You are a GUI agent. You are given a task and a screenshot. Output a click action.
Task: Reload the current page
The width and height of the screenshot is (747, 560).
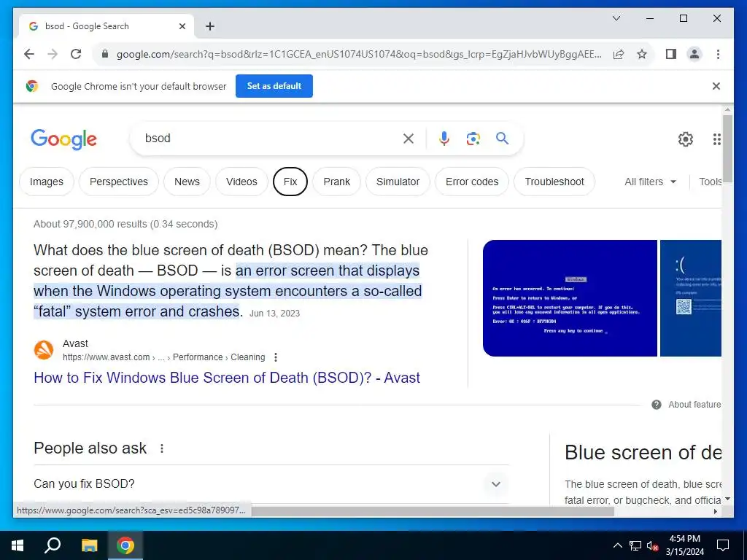[x=76, y=54]
